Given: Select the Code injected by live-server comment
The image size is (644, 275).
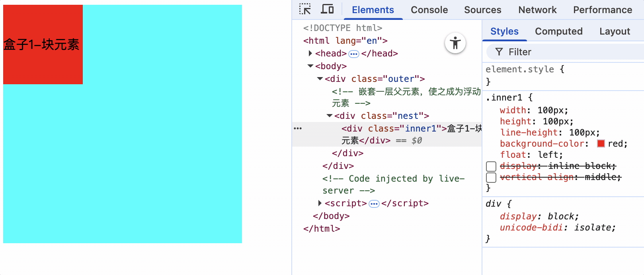Looking at the screenshot, I should pyautogui.click(x=393, y=184).
